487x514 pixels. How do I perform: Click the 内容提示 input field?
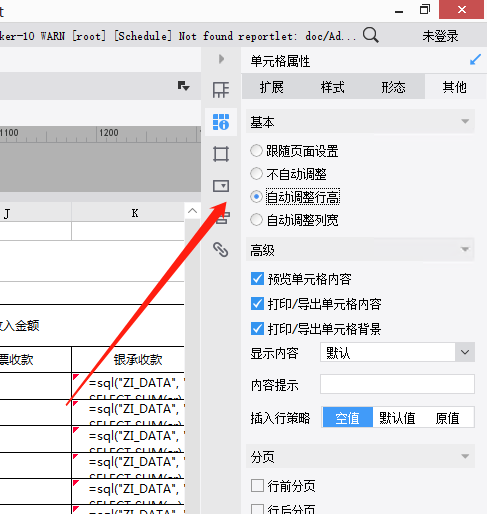(397, 384)
